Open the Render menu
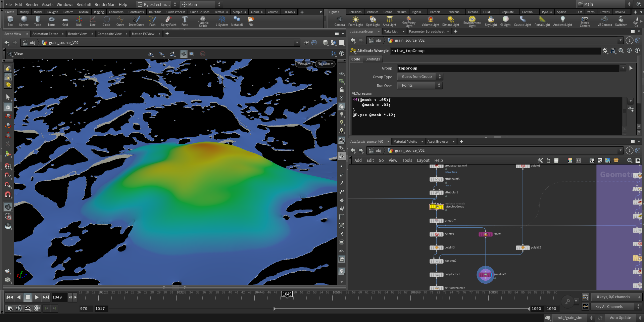Screen dimensions: 644x322 [32, 4]
